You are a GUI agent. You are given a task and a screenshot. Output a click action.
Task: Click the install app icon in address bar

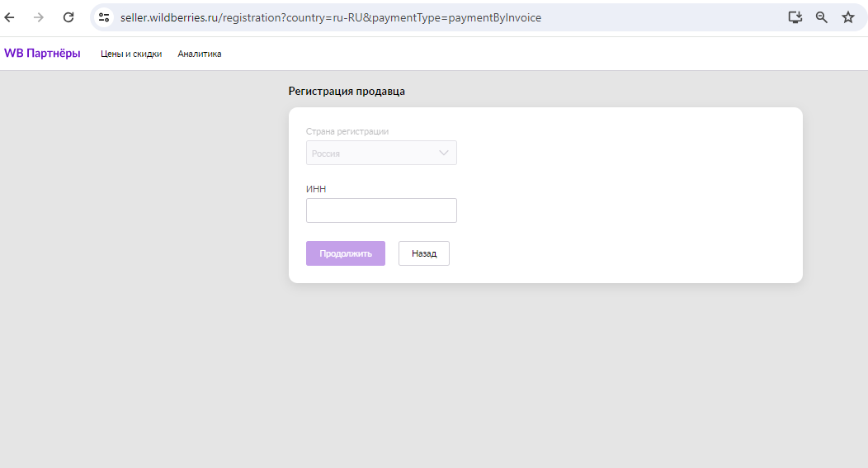[x=795, y=17]
